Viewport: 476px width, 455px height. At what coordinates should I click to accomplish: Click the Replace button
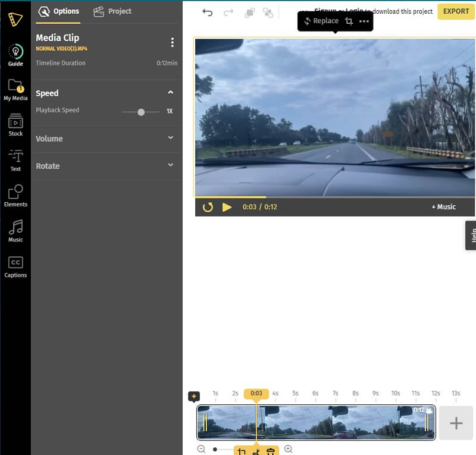point(321,21)
